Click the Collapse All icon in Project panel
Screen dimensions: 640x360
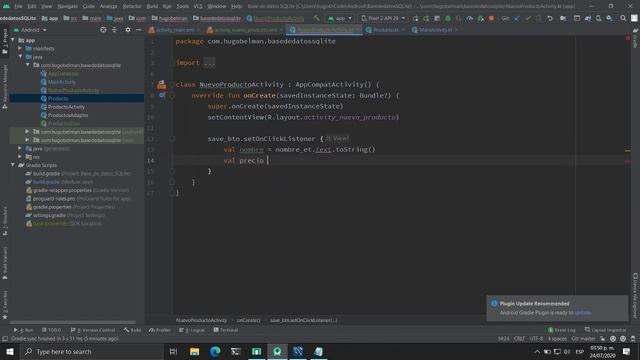[x=114, y=30]
